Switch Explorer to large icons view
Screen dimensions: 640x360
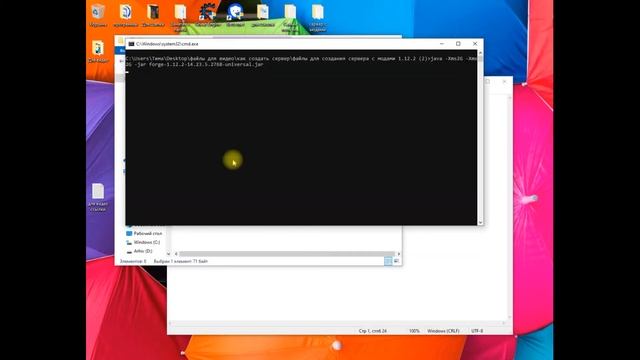pos(396,261)
